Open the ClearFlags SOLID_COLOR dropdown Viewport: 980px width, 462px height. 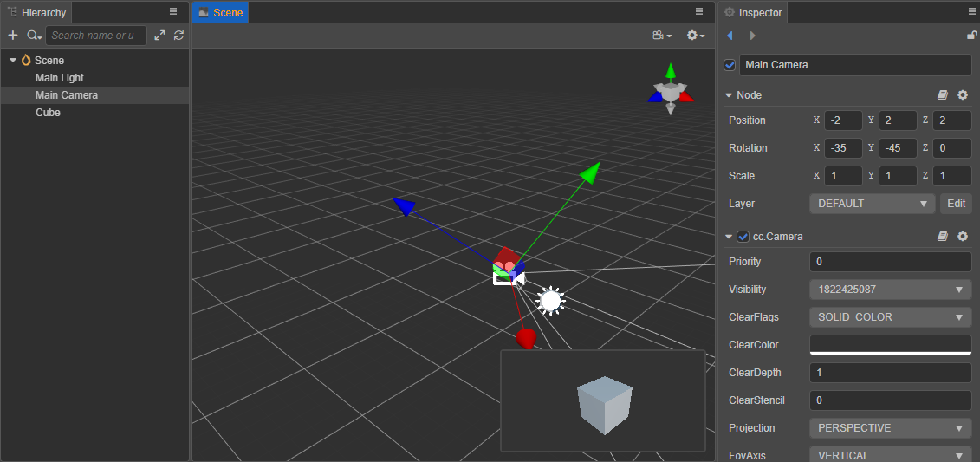890,317
